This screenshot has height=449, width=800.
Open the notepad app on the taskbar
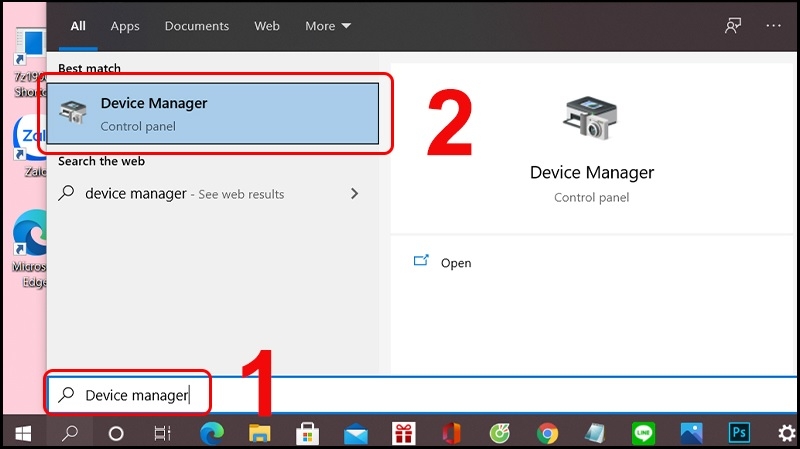tap(595, 434)
